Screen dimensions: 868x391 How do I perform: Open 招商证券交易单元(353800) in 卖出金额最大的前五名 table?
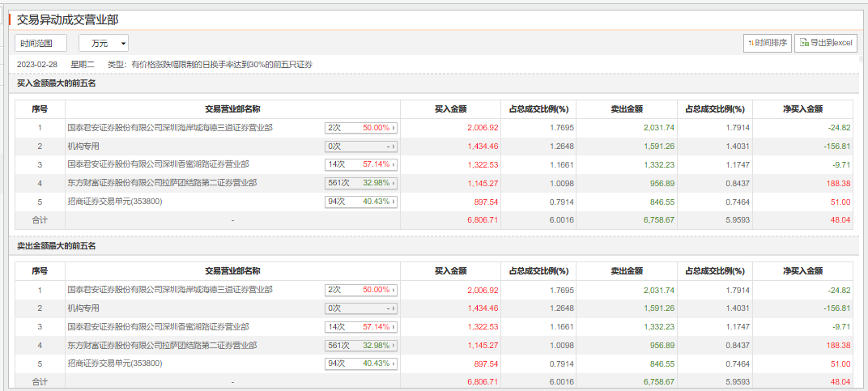115,363
